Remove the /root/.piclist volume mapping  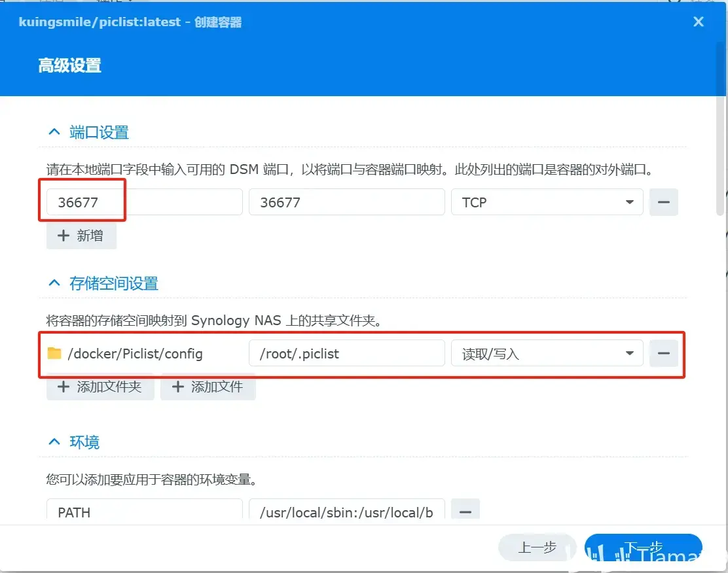tap(663, 353)
